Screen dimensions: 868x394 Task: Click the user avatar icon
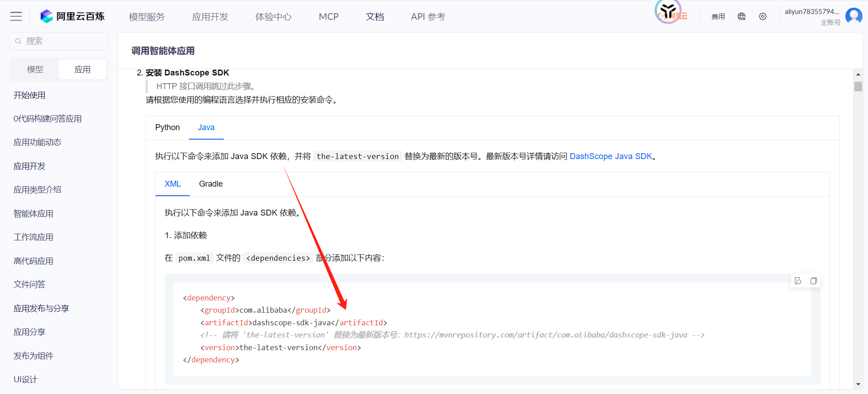(x=854, y=16)
